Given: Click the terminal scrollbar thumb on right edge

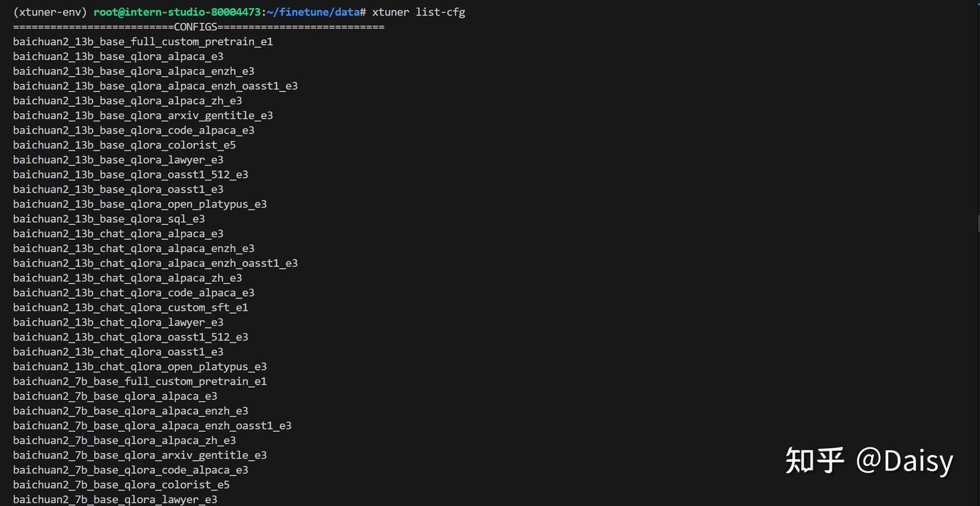Looking at the screenshot, I should [x=978, y=224].
